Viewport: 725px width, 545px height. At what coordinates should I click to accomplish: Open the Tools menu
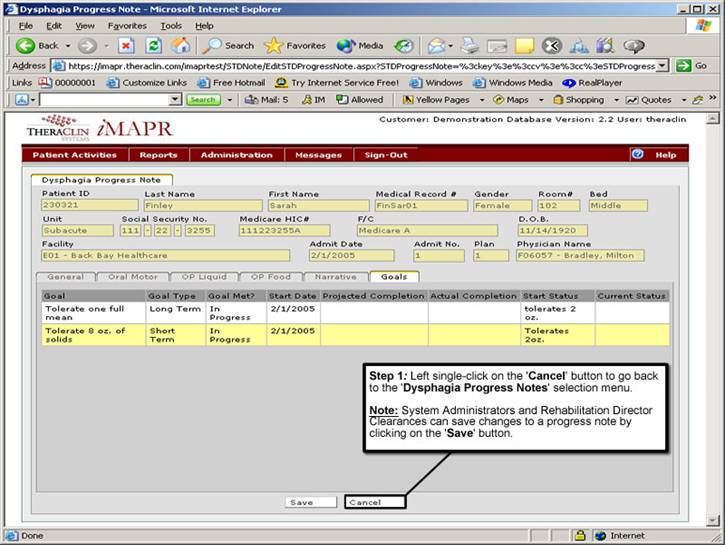click(x=171, y=26)
